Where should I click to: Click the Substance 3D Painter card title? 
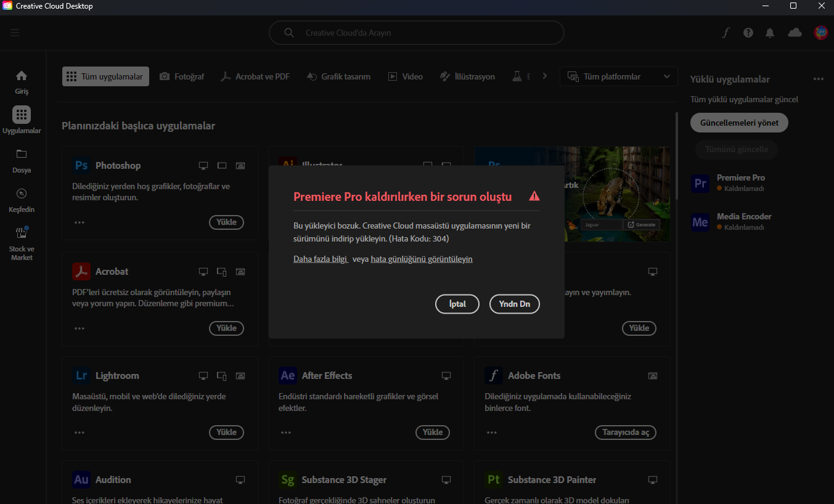pyautogui.click(x=552, y=479)
